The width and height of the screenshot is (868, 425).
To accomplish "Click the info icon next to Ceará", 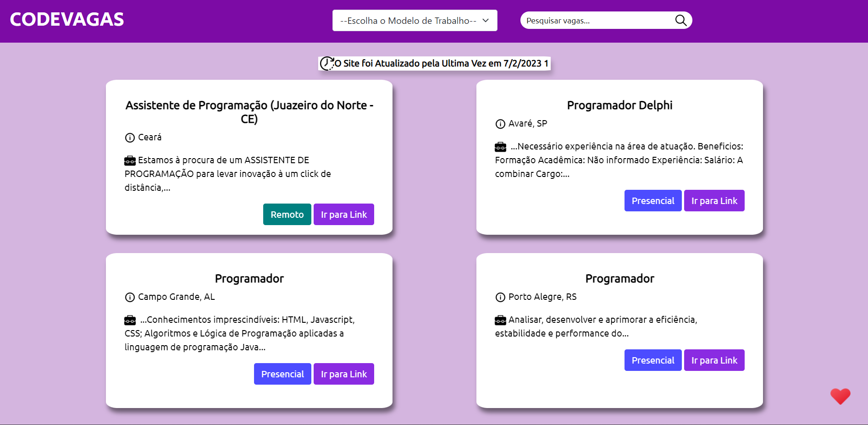I will pos(129,137).
